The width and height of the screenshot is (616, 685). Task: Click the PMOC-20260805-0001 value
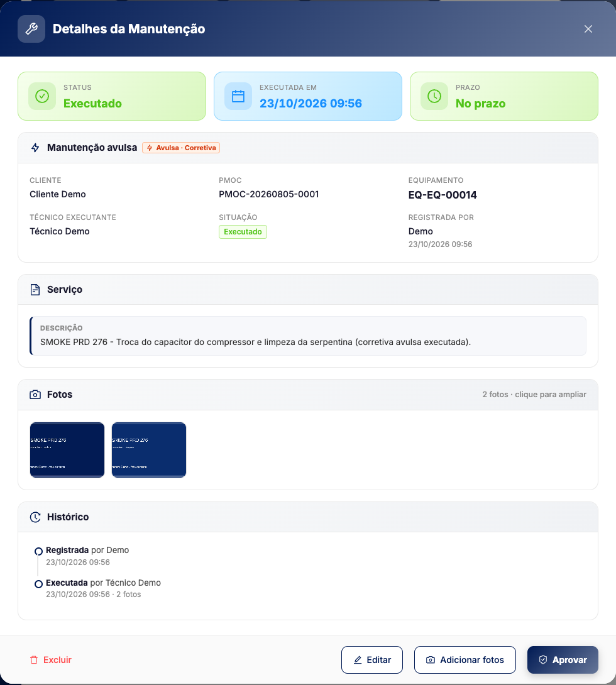(x=268, y=194)
